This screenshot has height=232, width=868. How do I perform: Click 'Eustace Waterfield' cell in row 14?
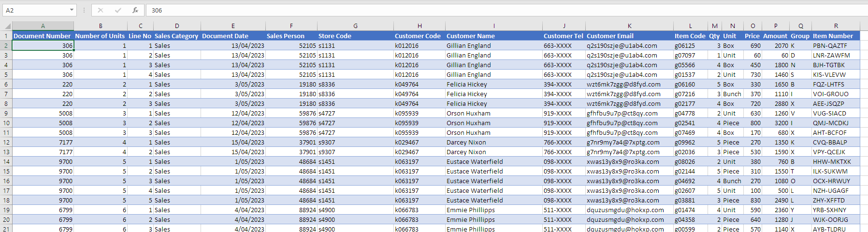click(494, 161)
